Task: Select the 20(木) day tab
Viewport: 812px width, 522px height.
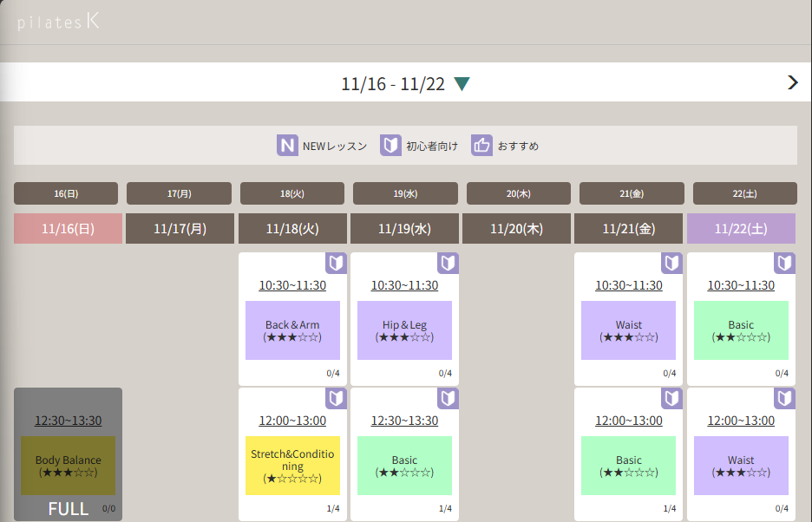Action: click(518, 193)
